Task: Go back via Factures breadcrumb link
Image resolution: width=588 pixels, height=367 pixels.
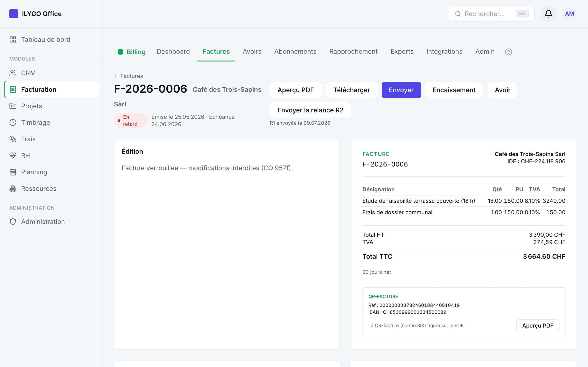Action: pos(129,76)
